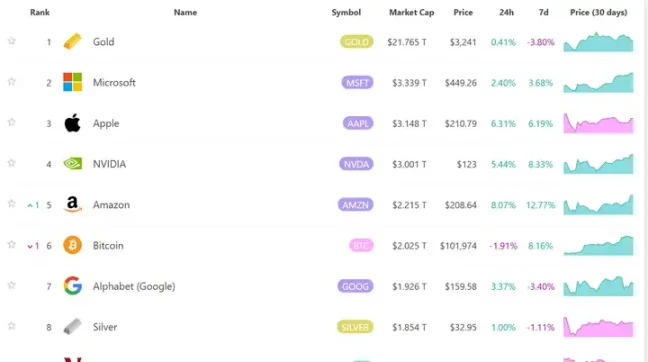Click the Silver bar icon
648x362 pixels.
pos(72,326)
